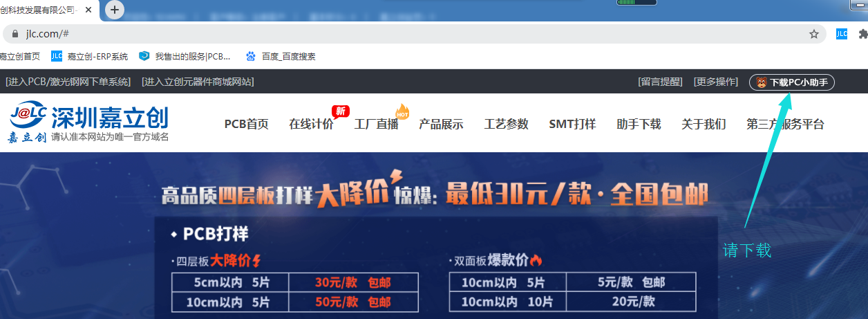Open 嘉立创-ERP系统 bookmark
868x319 pixels.
point(90,56)
